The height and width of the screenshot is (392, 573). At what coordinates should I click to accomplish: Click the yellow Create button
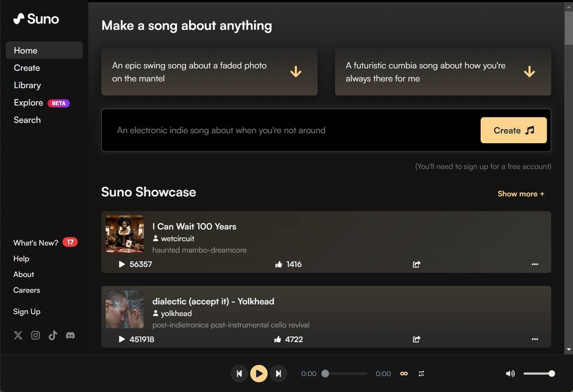click(x=514, y=130)
